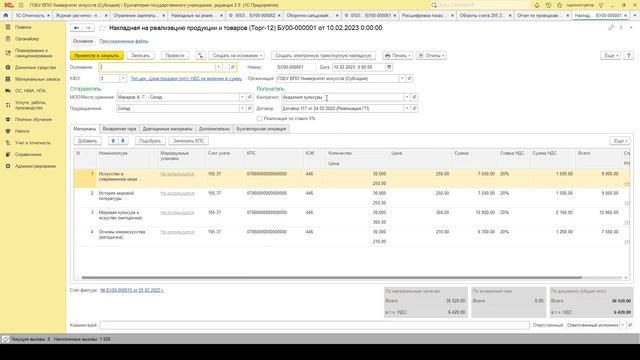Click Провести button

[175, 55]
